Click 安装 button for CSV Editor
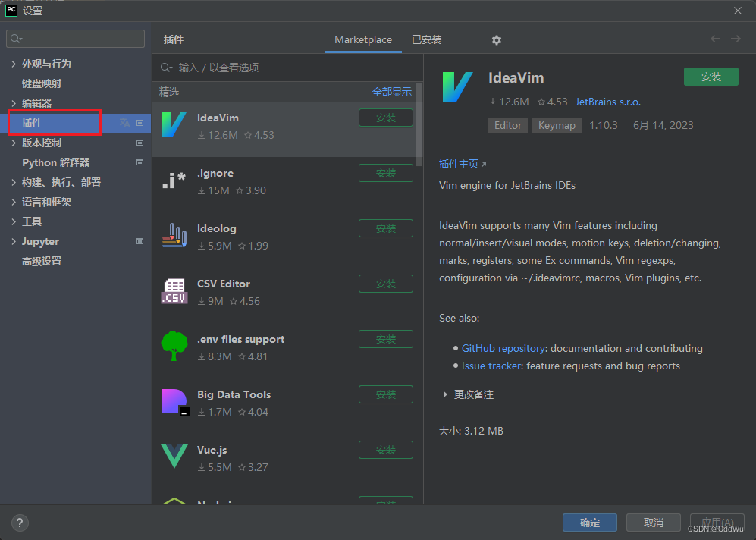The height and width of the screenshot is (540, 756). point(386,284)
